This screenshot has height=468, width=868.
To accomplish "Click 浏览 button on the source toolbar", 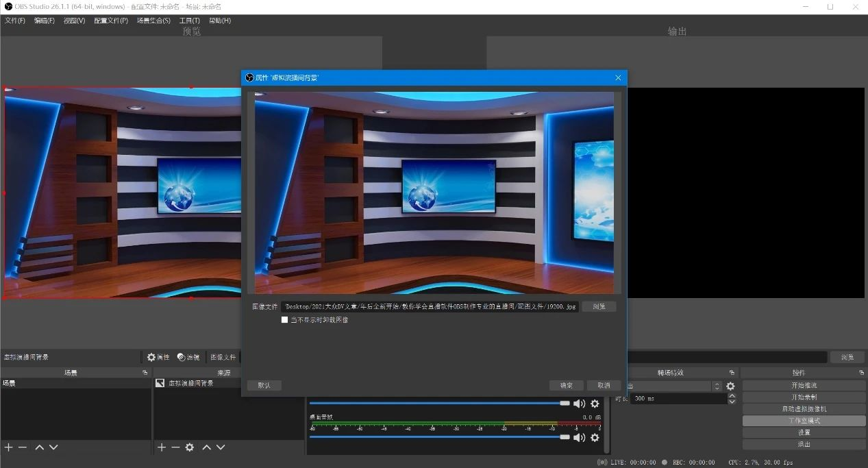I will [x=847, y=357].
